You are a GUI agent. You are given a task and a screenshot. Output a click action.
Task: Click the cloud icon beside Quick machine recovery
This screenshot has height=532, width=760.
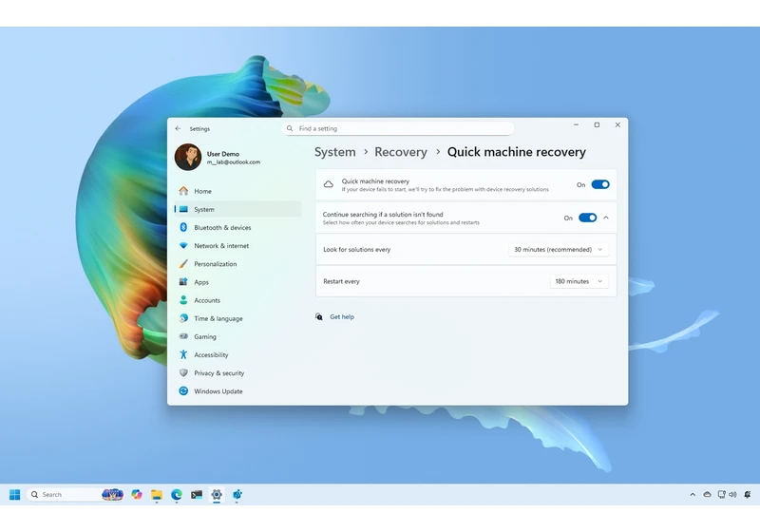[x=329, y=184]
